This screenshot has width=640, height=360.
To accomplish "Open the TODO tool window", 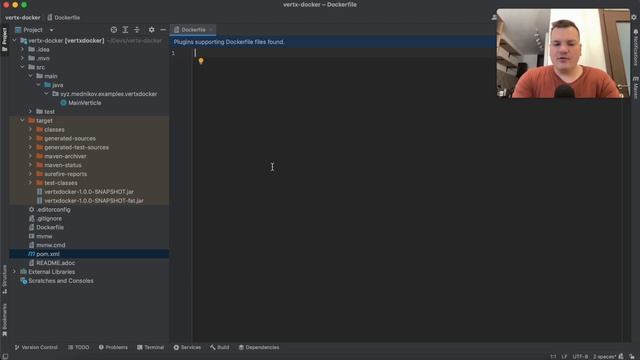I will pyautogui.click(x=78, y=347).
